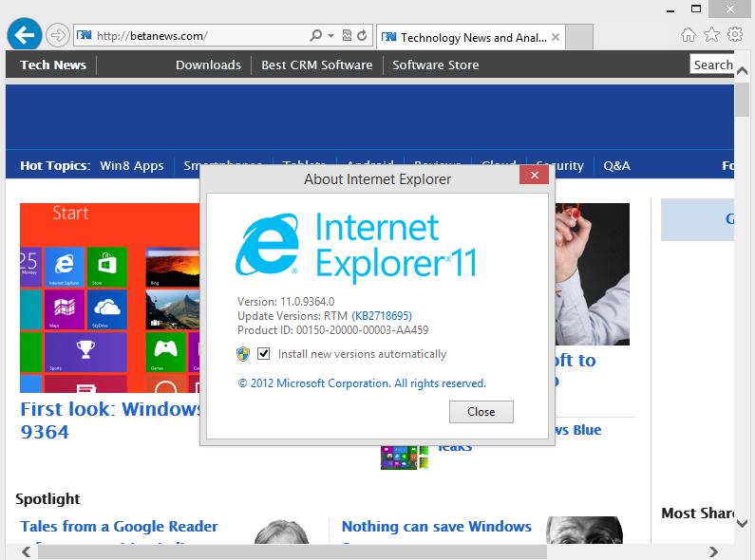The height and width of the screenshot is (560, 755).
Task: Click the browser Back arrow button
Action: point(23,36)
